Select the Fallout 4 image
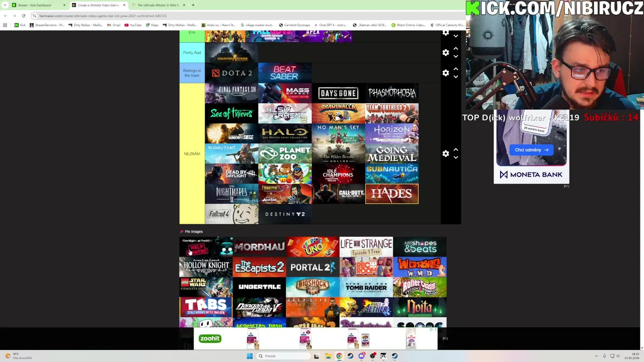This screenshot has height=362, width=644. 231,214
